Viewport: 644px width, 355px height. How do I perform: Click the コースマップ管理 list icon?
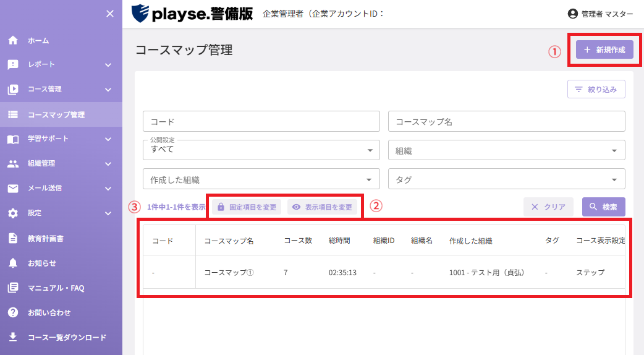coord(13,114)
